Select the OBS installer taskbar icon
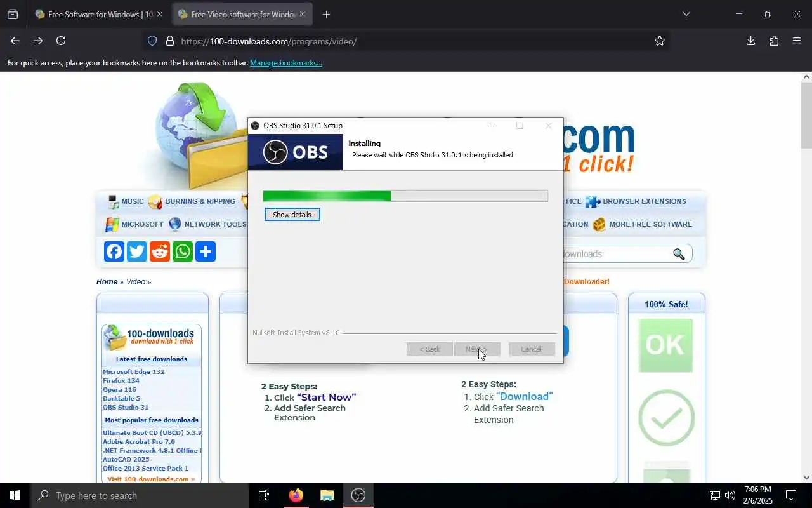This screenshot has width=812, height=508. point(358,495)
